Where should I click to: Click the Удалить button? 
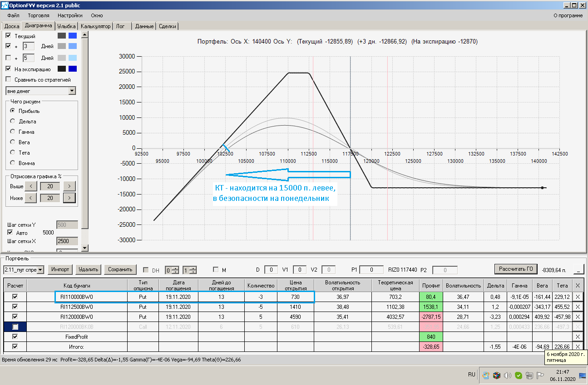coord(88,269)
